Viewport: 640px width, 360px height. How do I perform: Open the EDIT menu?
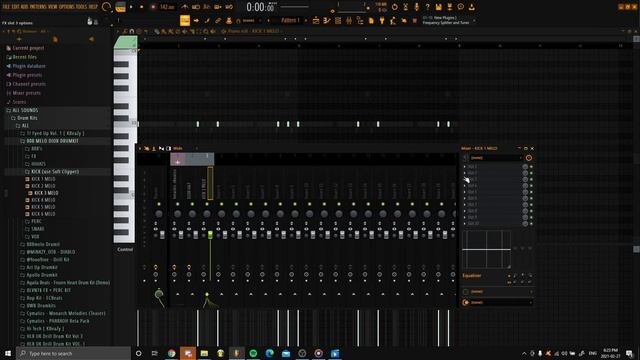pos(16,7)
